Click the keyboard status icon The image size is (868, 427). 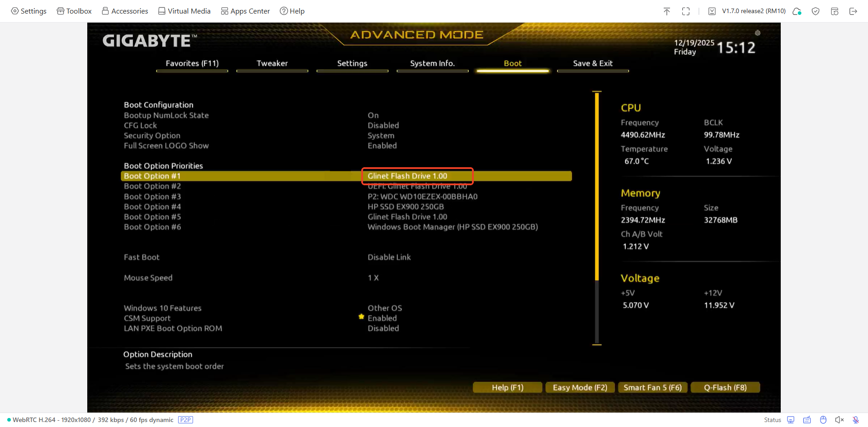(807, 420)
